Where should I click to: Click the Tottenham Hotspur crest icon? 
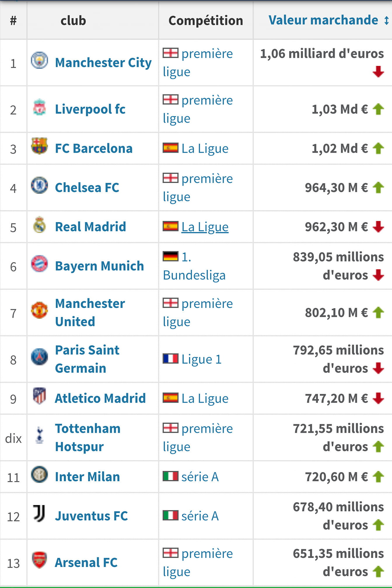pyautogui.click(x=39, y=435)
